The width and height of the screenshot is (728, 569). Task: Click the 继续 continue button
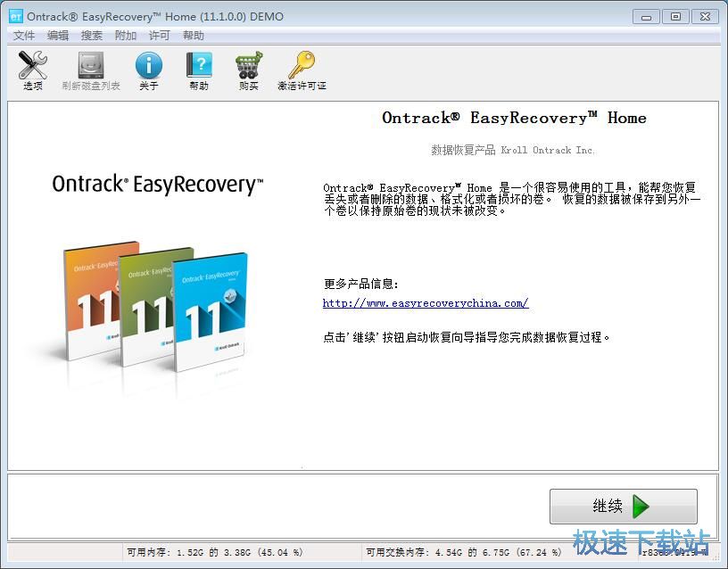coord(623,506)
